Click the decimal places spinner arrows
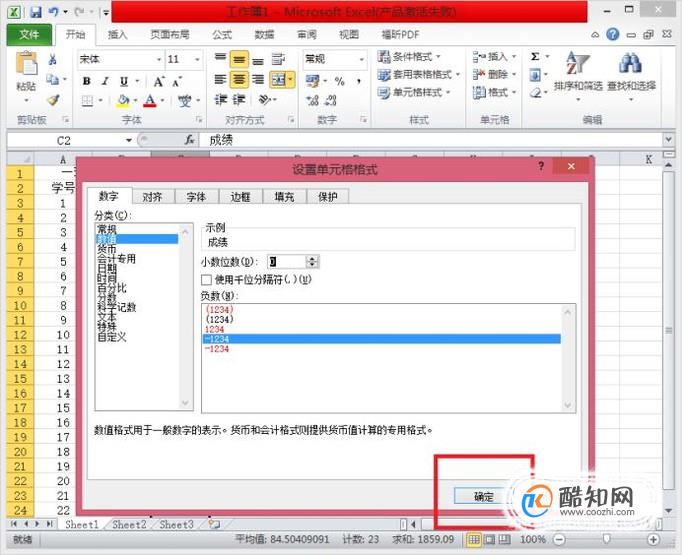 (312, 261)
